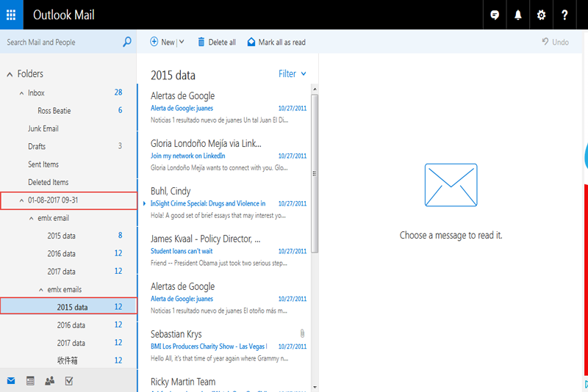Switch to Calendar using bottom icon

30,381
